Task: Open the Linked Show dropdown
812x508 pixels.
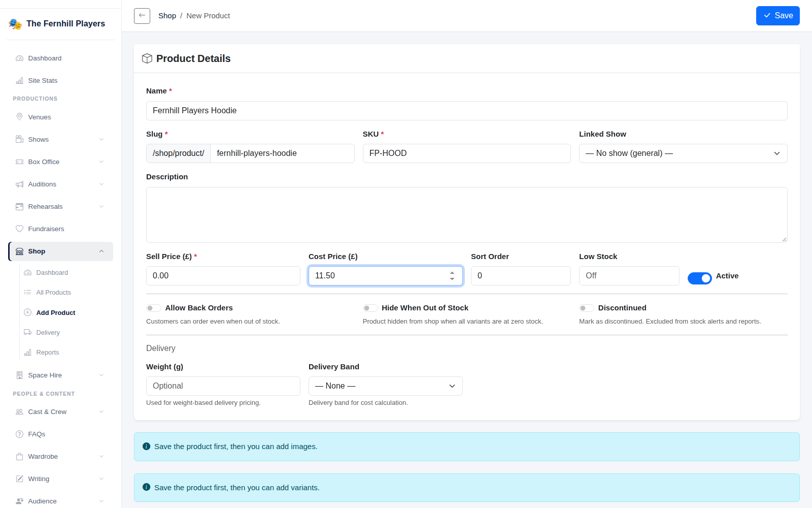Action: point(683,153)
